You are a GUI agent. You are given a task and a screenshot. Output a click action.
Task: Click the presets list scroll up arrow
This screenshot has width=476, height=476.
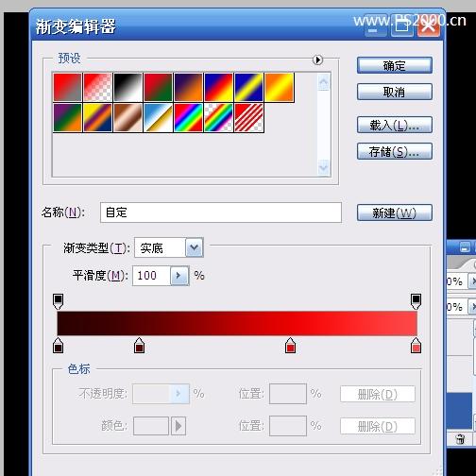(x=324, y=82)
